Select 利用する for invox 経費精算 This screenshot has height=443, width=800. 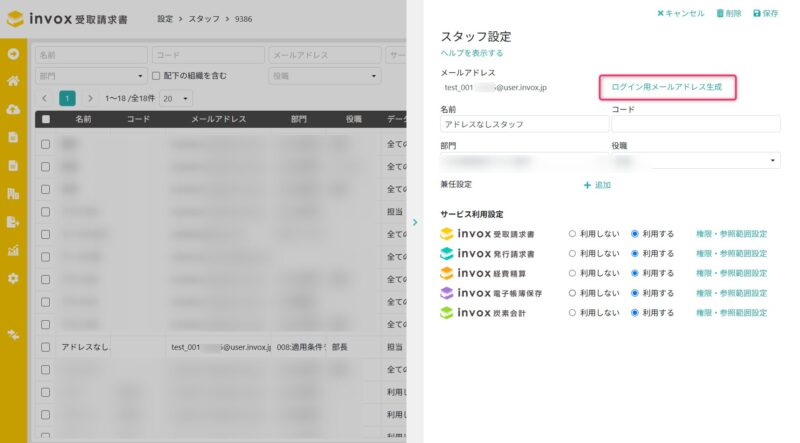tap(635, 273)
